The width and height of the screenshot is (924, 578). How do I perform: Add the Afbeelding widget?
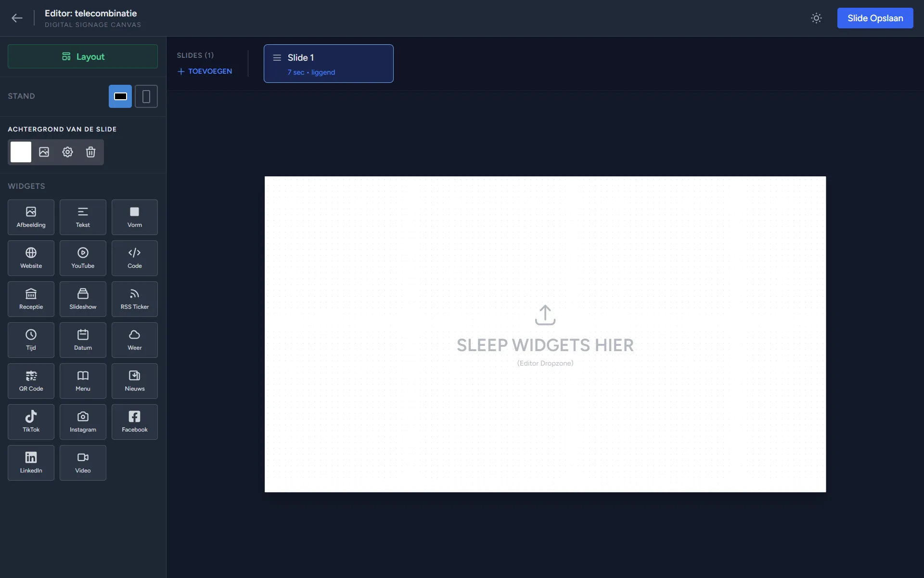(31, 217)
